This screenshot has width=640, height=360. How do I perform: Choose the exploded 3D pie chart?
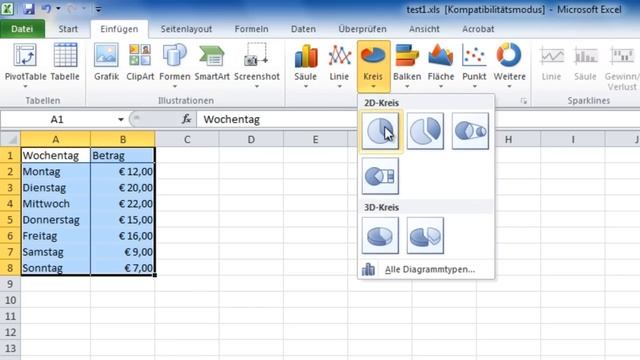pyautogui.click(x=425, y=236)
